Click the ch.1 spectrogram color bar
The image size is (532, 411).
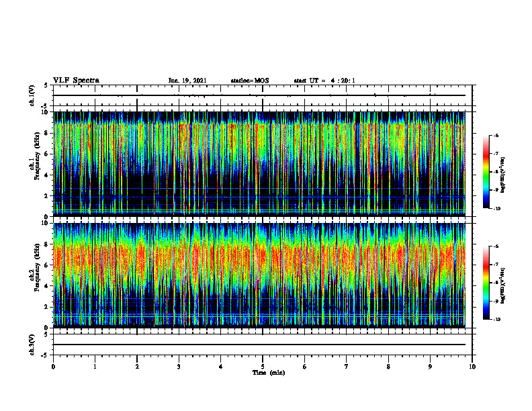tap(486, 172)
